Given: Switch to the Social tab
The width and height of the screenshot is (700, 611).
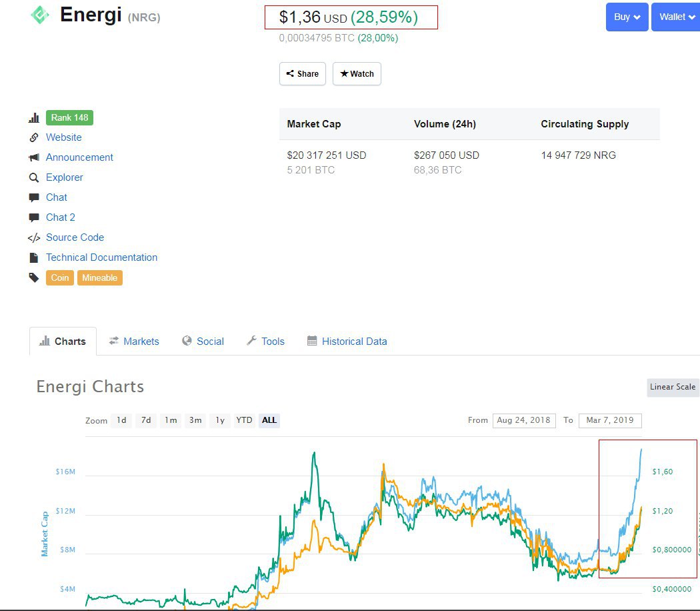Looking at the screenshot, I should pyautogui.click(x=203, y=342).
